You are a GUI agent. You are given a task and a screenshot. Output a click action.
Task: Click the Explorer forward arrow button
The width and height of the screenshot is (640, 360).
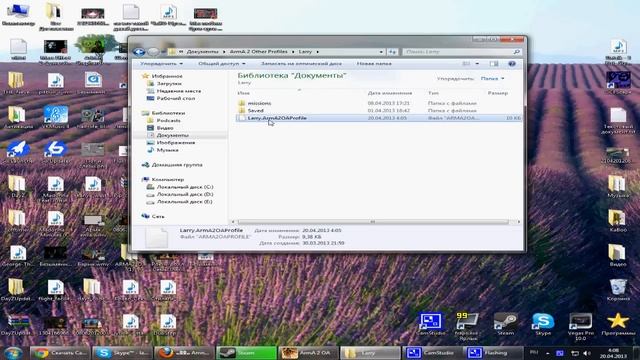tap(153, 52)
